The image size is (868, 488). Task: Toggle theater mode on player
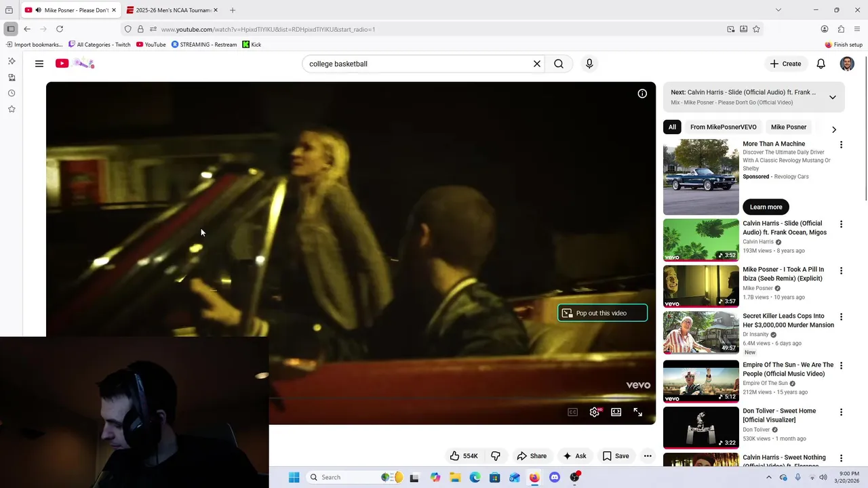pos(616,412)
